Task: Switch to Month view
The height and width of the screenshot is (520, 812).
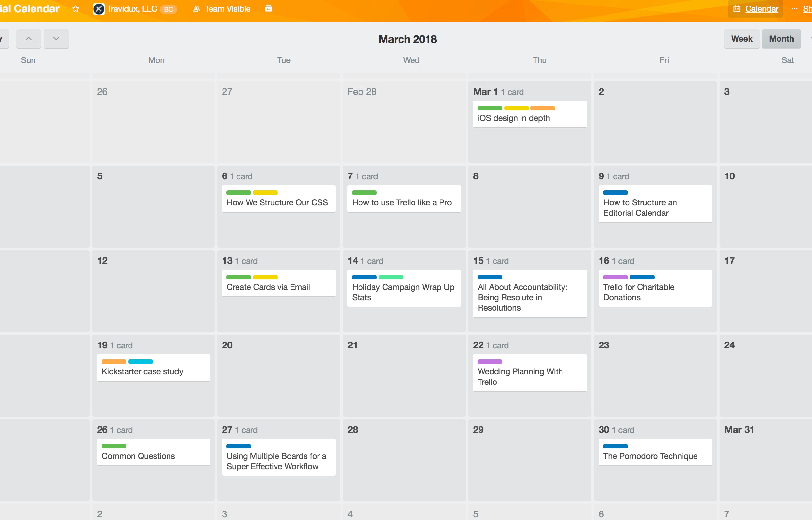Action: point(780,39)
